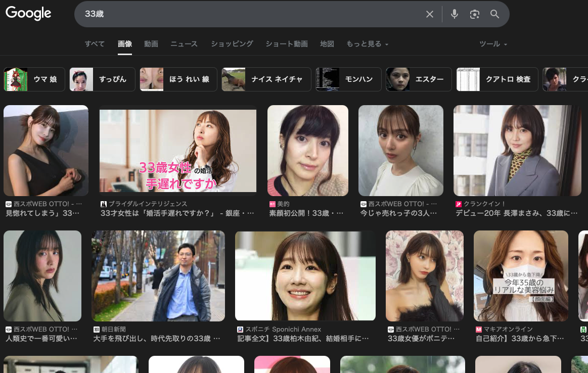Switch to the すべて tab

pyautogui.click(x=95, y=44)
